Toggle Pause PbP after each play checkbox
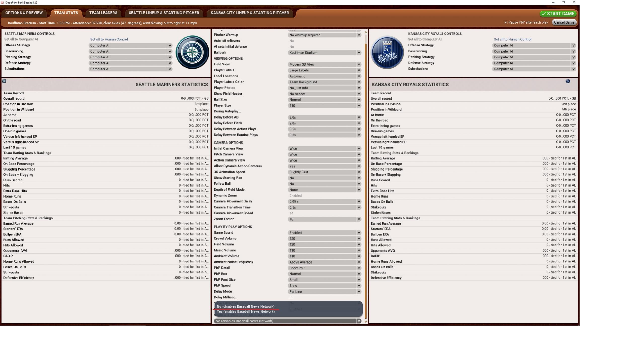Viewport: 644px width, 362px height. click(x=506, y=22)
